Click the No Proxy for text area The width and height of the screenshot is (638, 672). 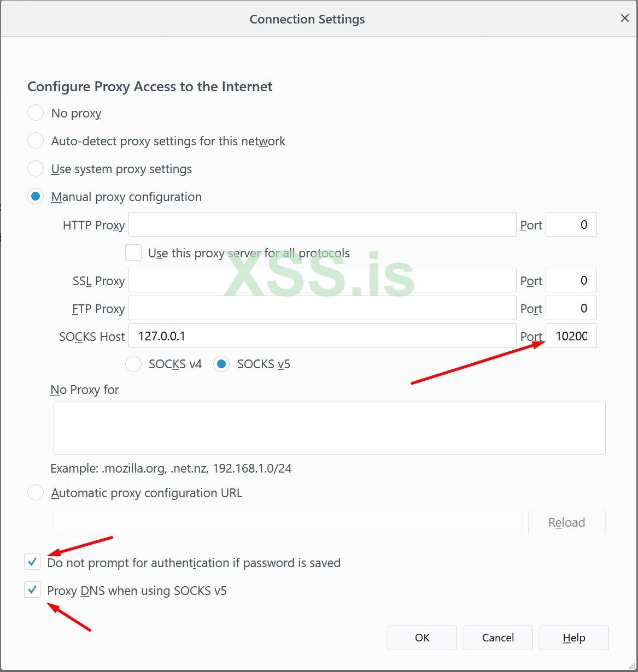point(329,428)
